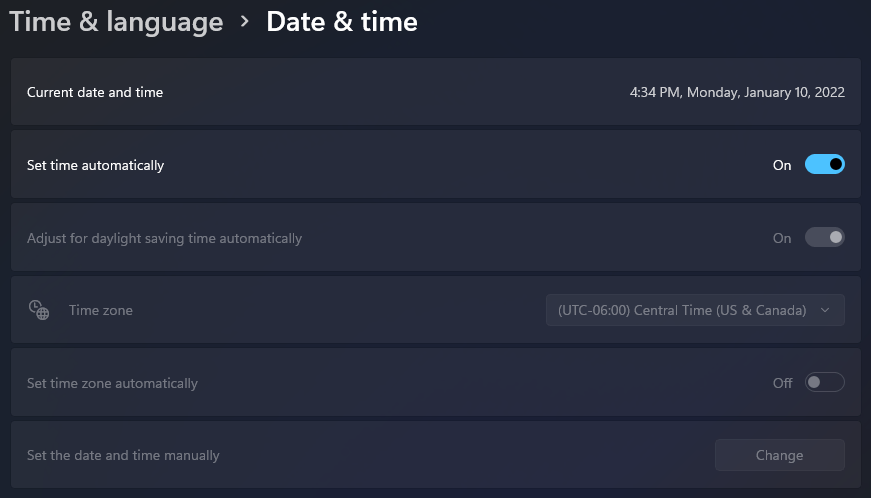Click the time zone dropdown chevron arrow
Screen dimensions: 871x498
(825, 310)
